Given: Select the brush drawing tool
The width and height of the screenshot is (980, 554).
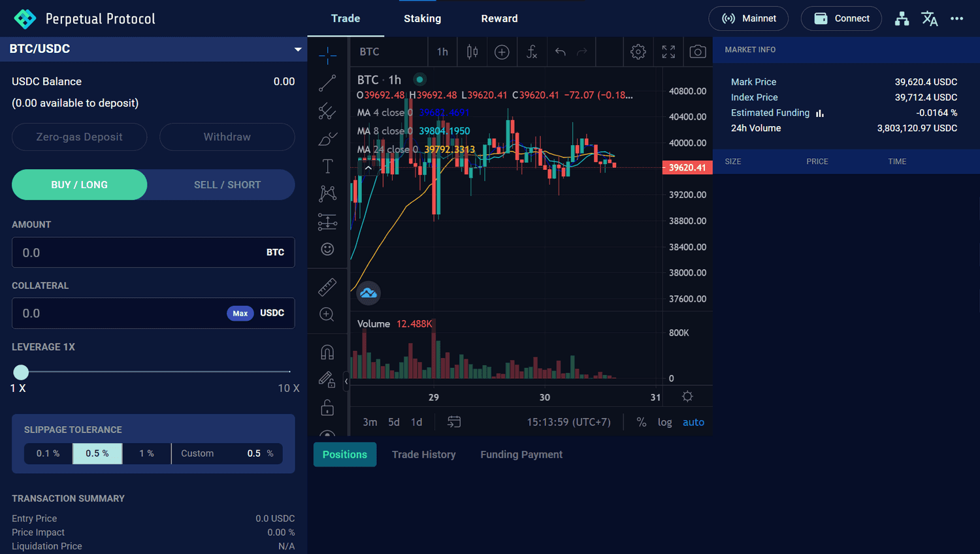Looking at the screenshot, I should click(x=327, y=138).
